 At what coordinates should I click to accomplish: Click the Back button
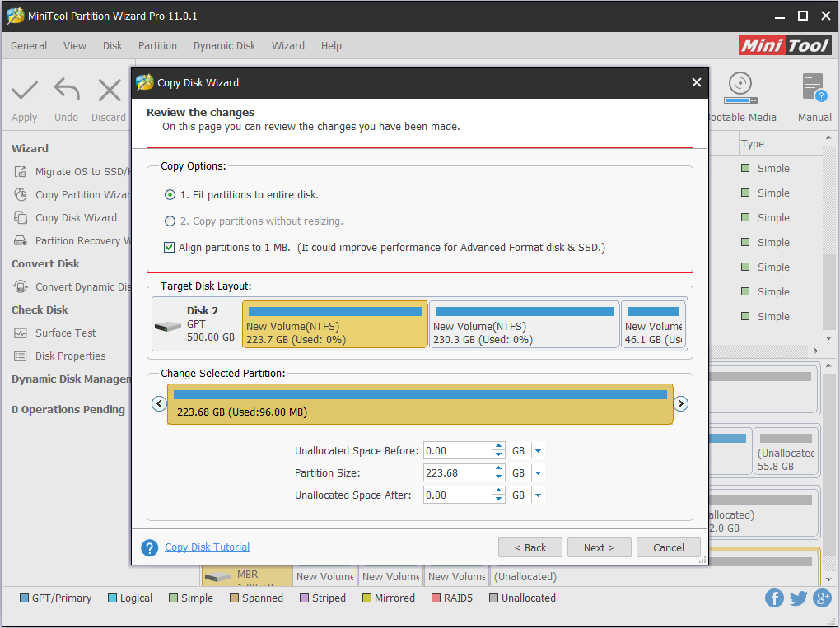530,547
